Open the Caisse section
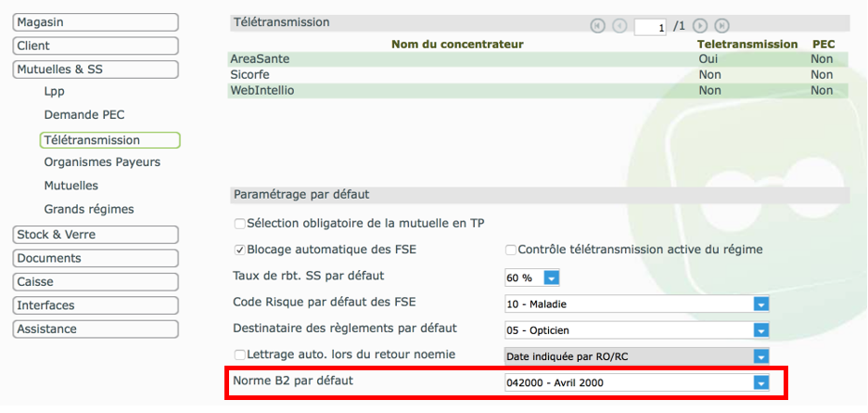 coord(96,281)
